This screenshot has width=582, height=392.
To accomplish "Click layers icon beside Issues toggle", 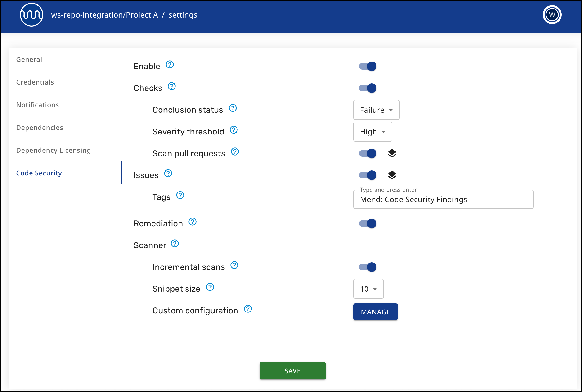I will coord(392,175).
